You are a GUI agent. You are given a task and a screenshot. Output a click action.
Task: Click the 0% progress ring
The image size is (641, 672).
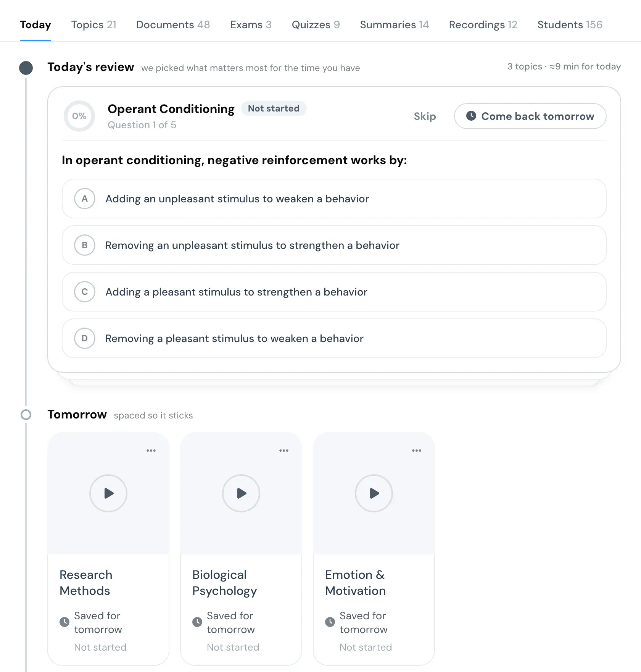pyautogui.click(x=79, y=116)
